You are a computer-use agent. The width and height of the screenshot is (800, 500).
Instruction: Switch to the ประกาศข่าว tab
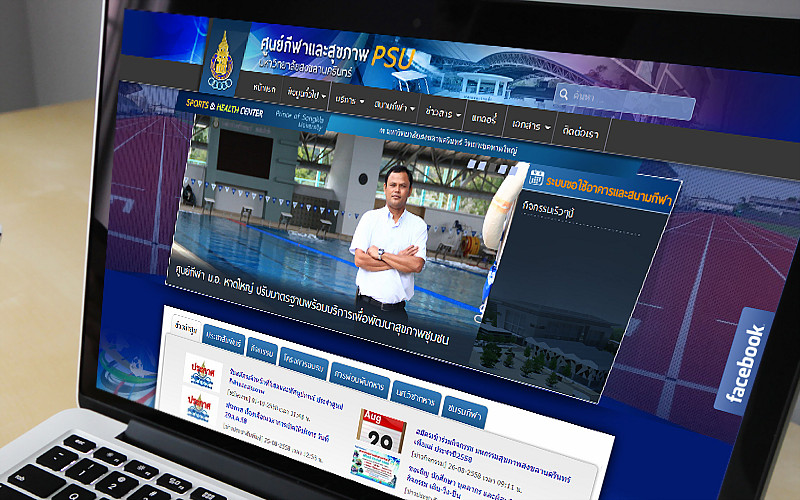pyautogui.click(x=226, y=336)
